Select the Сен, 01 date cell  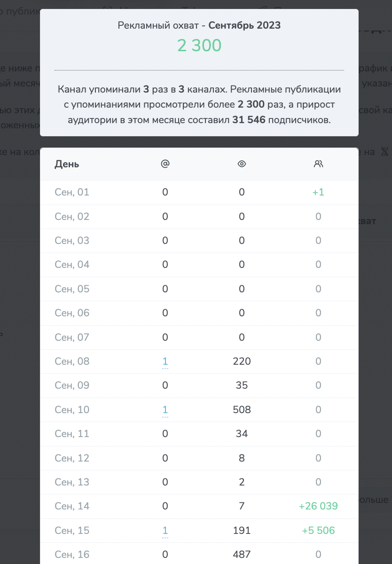[72, 192]
